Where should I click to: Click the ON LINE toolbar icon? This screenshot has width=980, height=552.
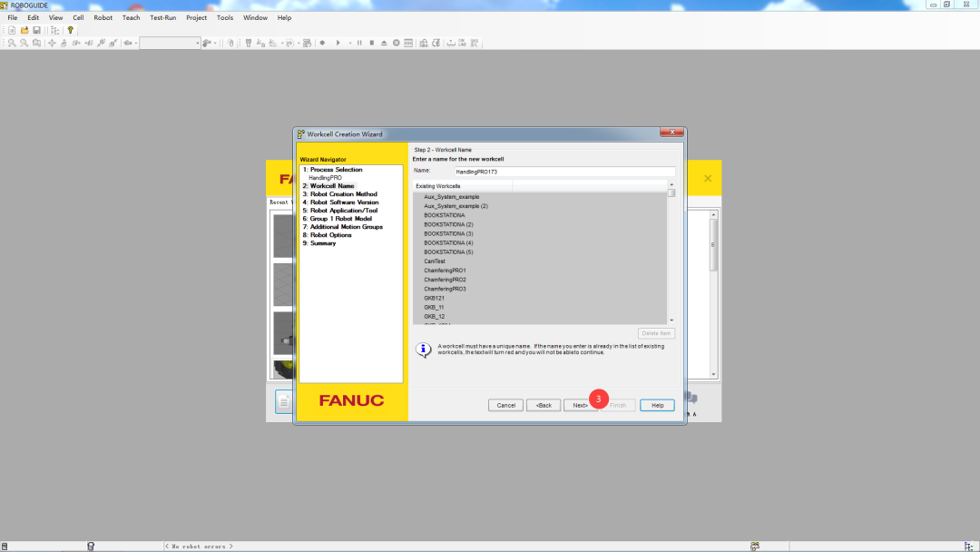[462, 44]
